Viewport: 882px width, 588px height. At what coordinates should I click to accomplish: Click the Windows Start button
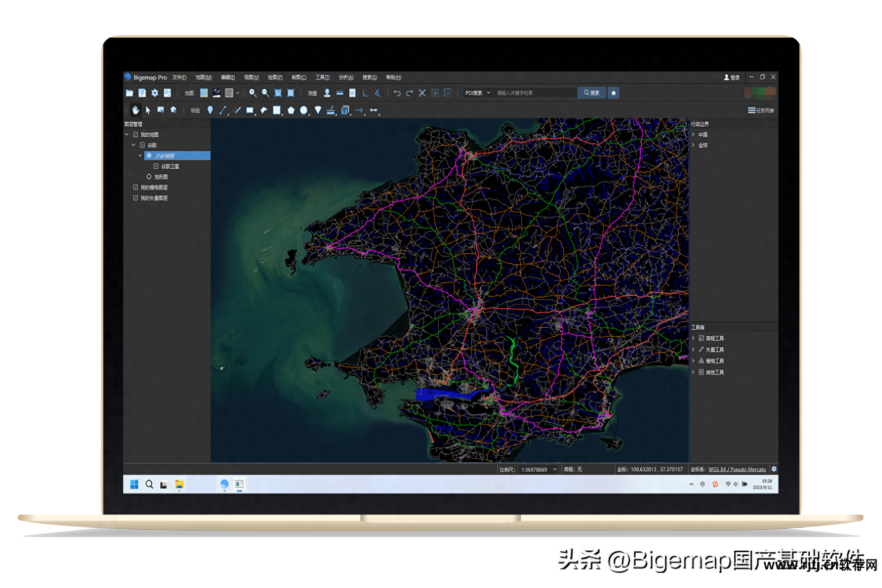(x=134, y=484)
